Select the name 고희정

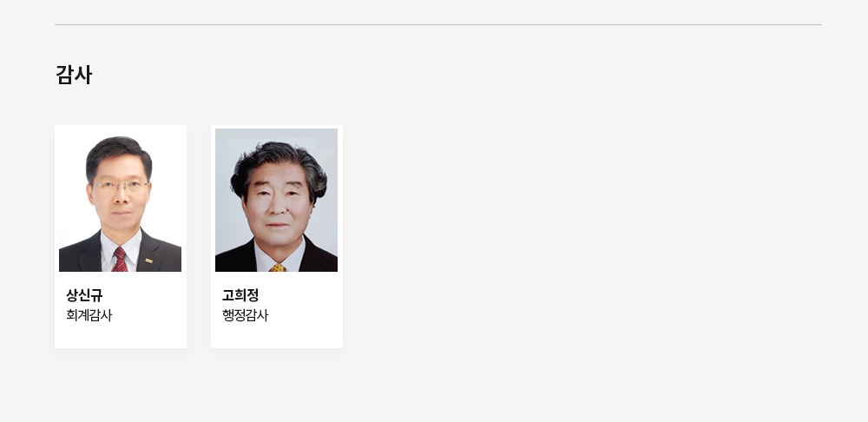240,294
